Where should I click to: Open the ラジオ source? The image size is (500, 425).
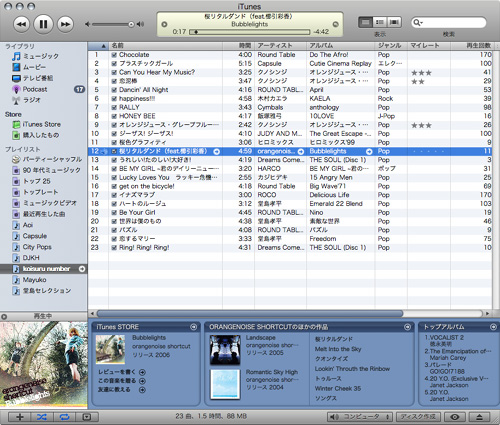coord(27,100)
